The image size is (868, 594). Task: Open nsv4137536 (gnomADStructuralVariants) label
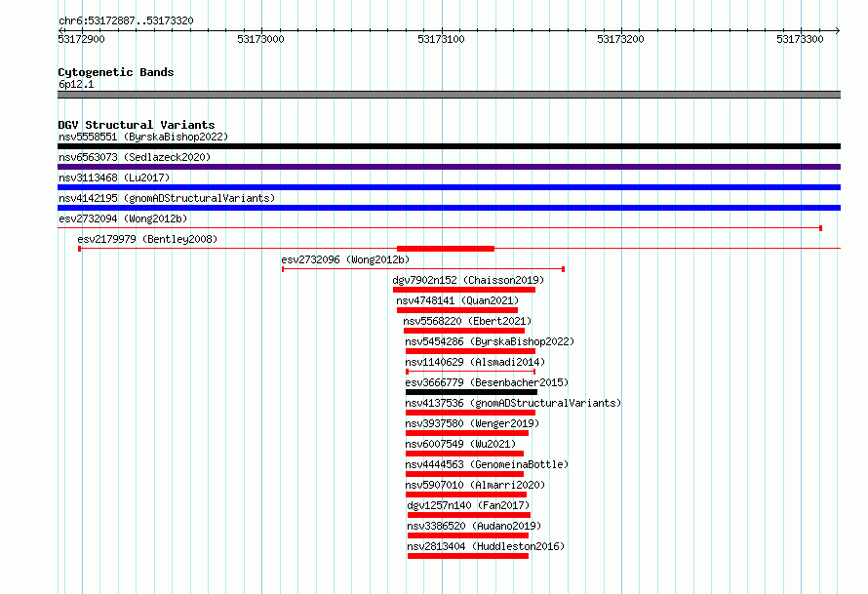pyautogui.click(x=513, y=403)
